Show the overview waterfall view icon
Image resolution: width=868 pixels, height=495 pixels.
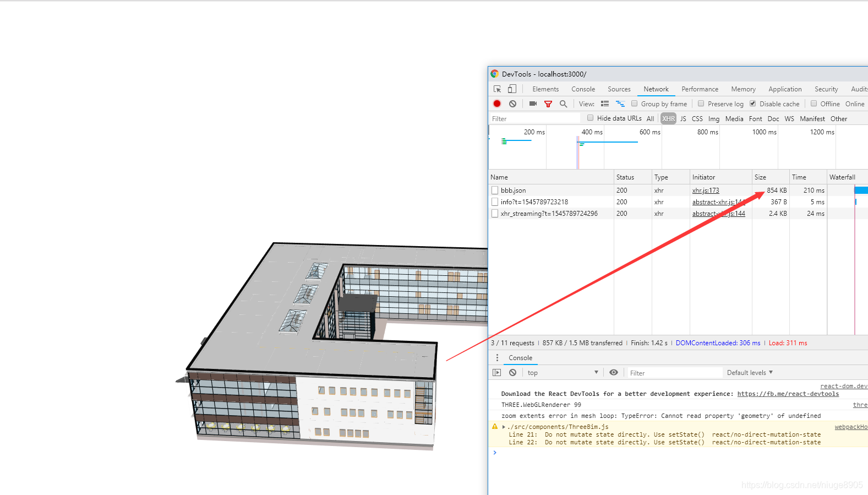click(620, 104)
